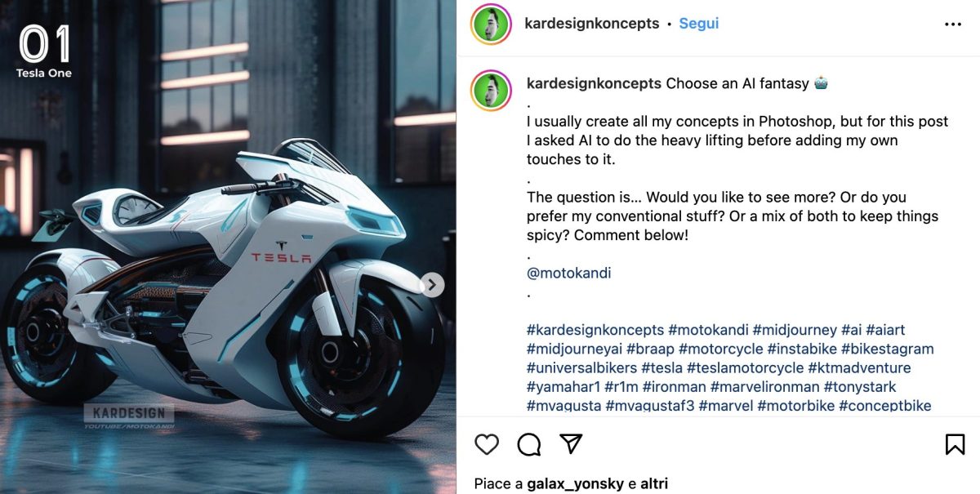Open the Tesla motorcycle image
980x494 pixels.
pos(228,247)
